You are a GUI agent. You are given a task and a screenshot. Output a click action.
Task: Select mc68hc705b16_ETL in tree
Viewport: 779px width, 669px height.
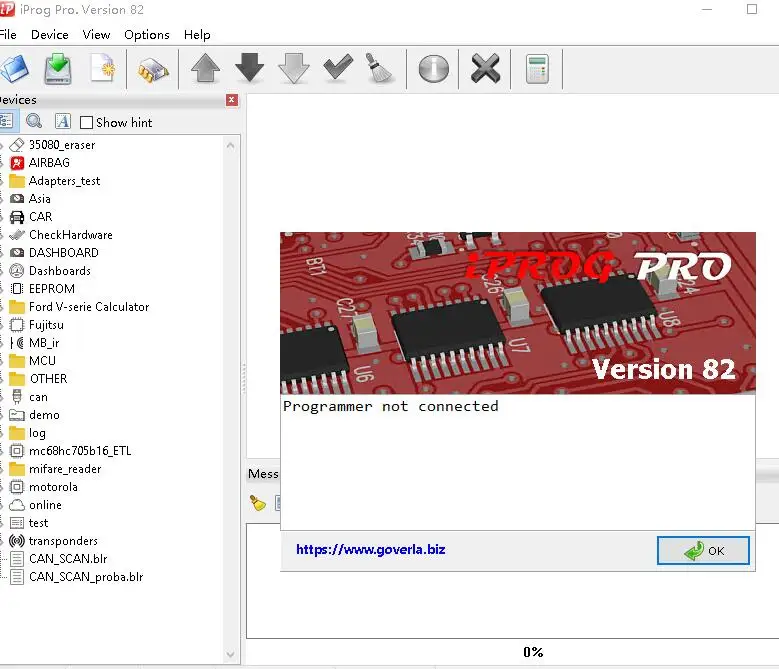coord(80,451)
